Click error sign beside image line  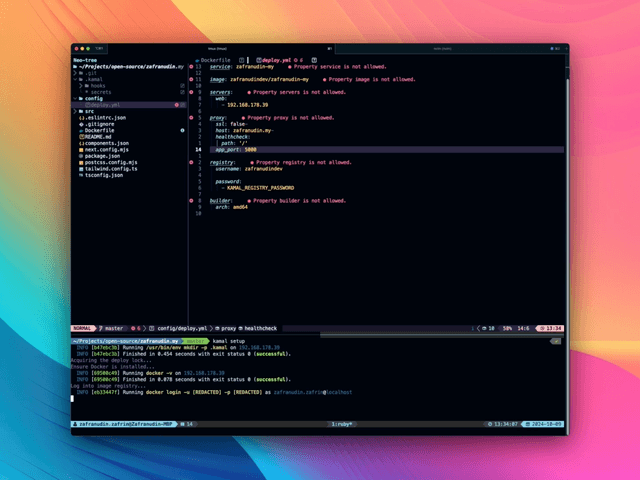click(x=191, y=79)
